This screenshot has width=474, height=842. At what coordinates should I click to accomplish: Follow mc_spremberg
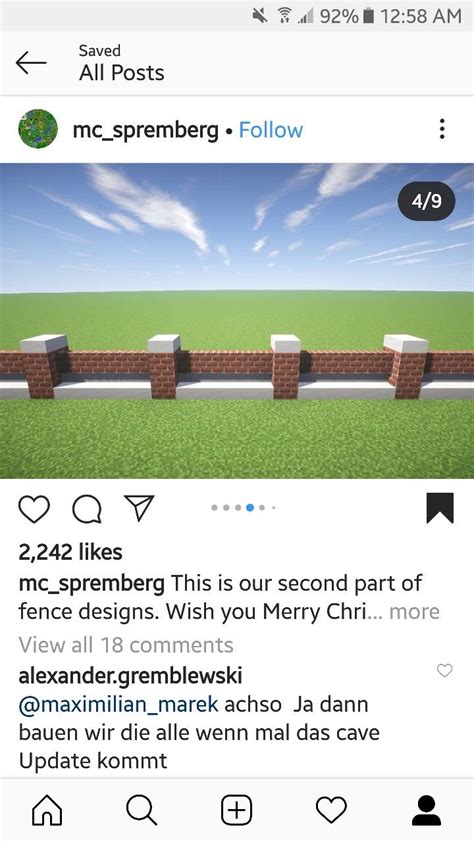point(271,130)
